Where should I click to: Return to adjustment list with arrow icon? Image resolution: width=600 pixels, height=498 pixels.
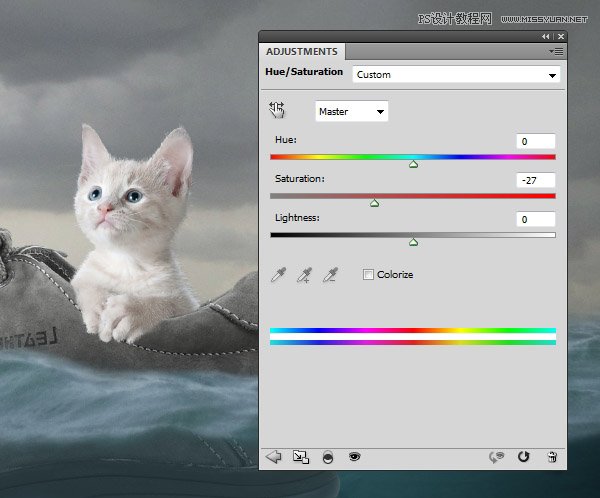pos(274,456)
